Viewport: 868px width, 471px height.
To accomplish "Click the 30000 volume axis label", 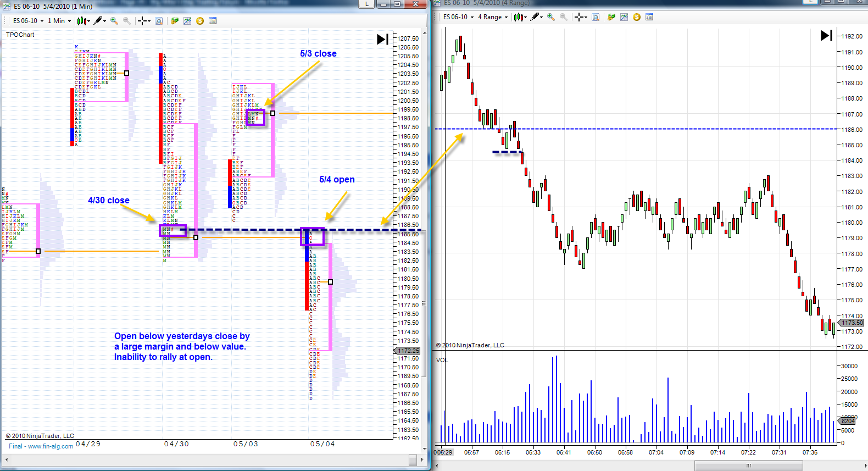I will coord(849,366).
